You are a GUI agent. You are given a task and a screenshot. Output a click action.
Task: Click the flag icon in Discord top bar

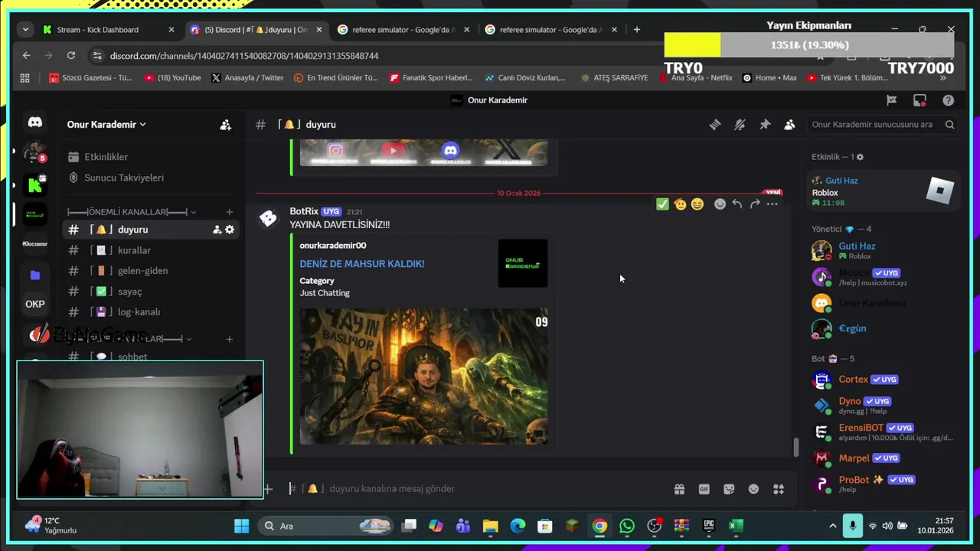(x=891, y=100)
